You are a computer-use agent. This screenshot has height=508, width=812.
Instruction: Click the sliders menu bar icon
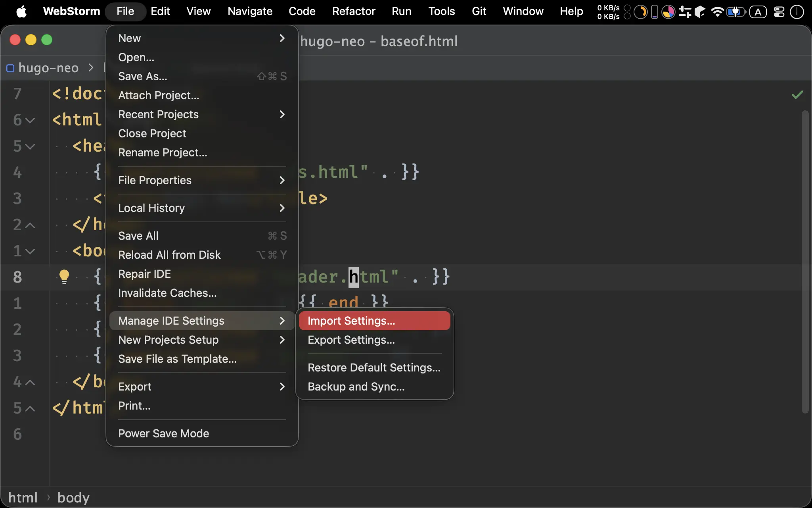point(685,12)
